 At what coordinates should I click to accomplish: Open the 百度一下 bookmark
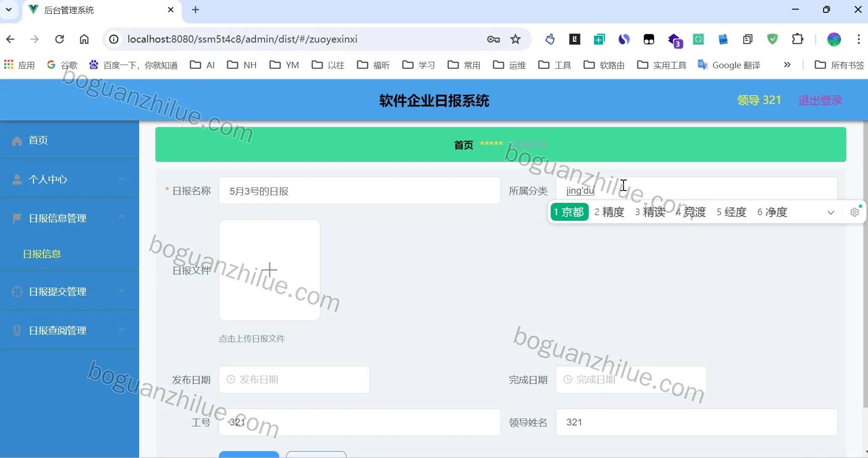pos(133,65)
